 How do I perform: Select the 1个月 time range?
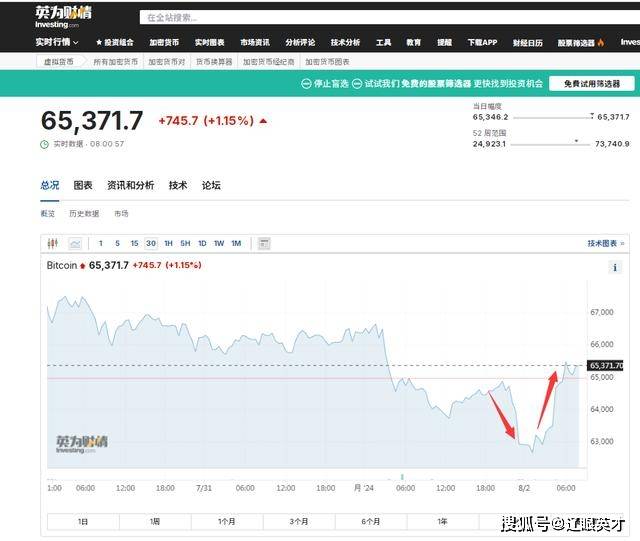click(x=227, y=521)
